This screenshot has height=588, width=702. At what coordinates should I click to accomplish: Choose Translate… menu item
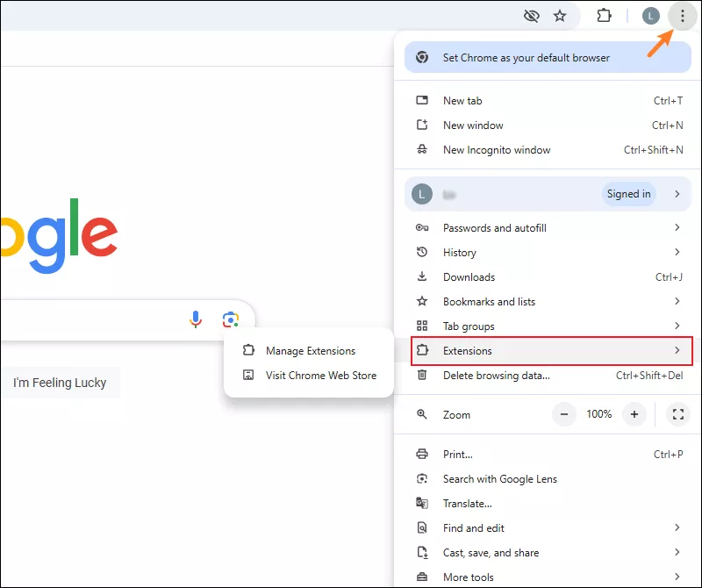pyautogui.click(x=548, y=504)
